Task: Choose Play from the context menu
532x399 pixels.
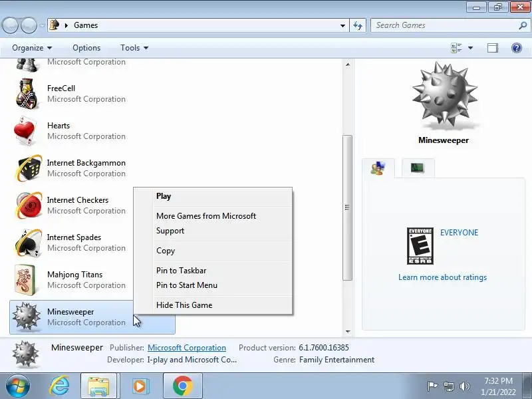Action: coord(213,196)
